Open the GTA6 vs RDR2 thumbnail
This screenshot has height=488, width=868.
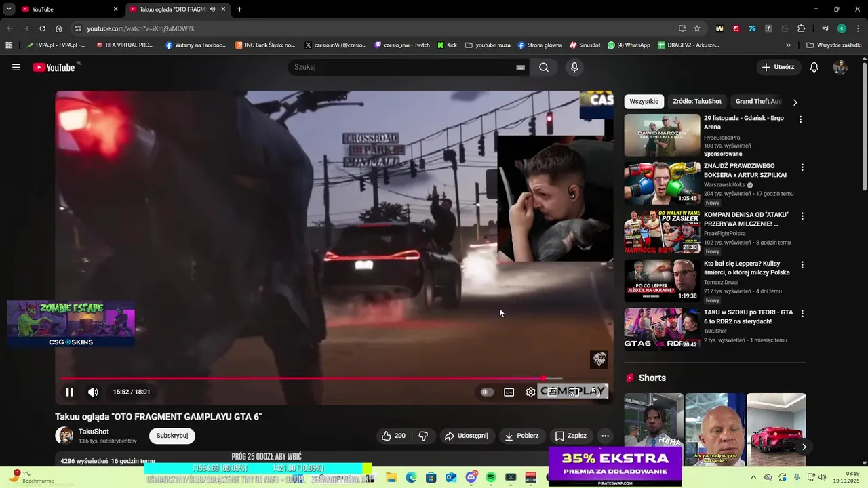click(662, 329)
